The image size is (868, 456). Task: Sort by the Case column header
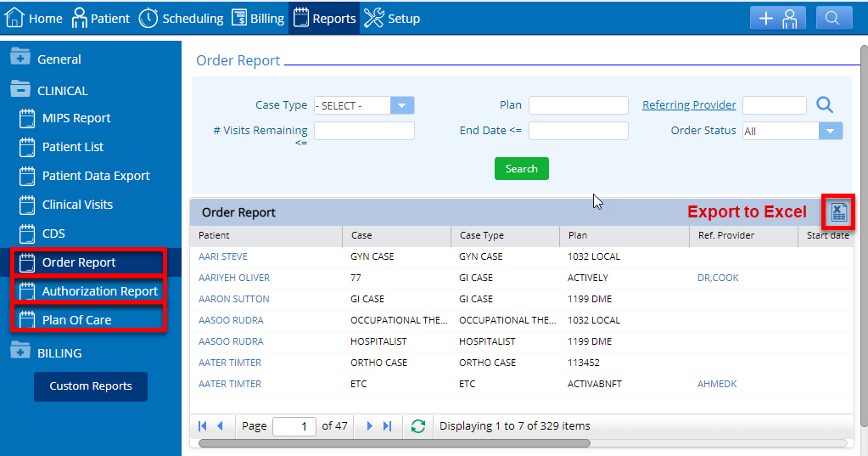(x=397, y=235)
